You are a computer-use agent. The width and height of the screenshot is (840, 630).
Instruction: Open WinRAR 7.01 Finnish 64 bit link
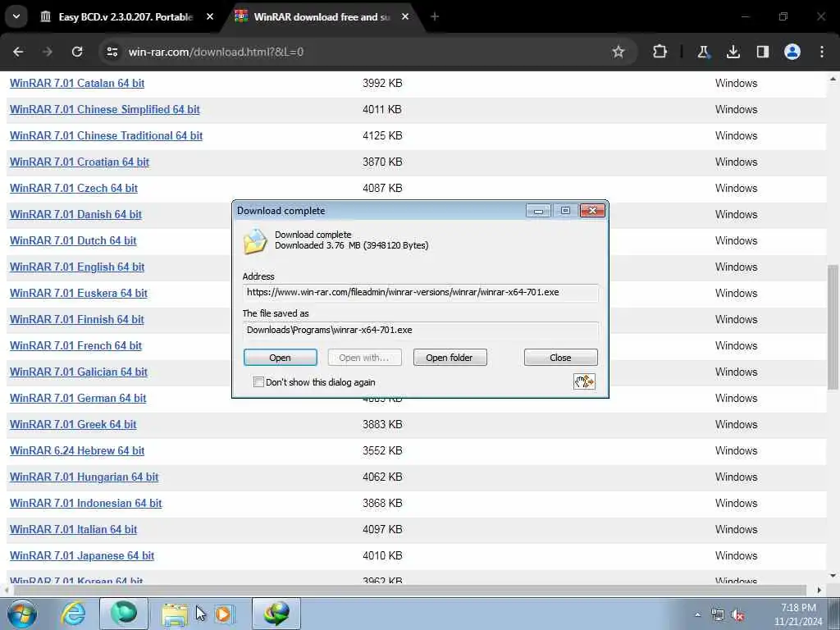pyautogui.click(x=76, y=319)
